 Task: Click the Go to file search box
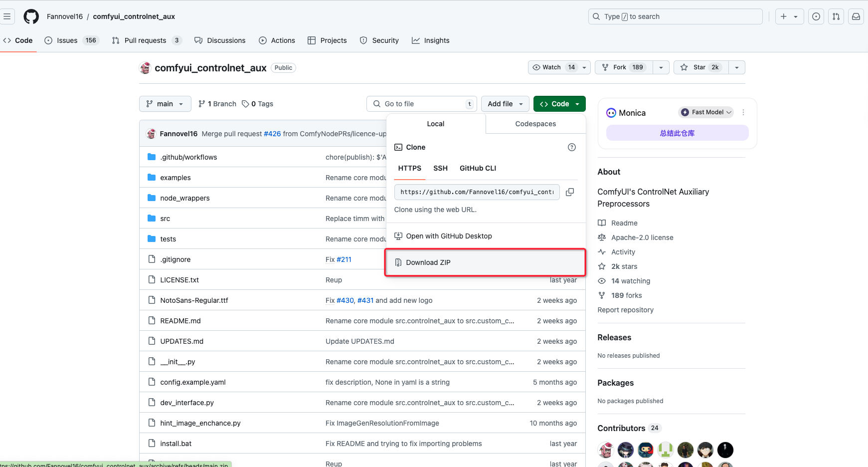coord(422,104)
